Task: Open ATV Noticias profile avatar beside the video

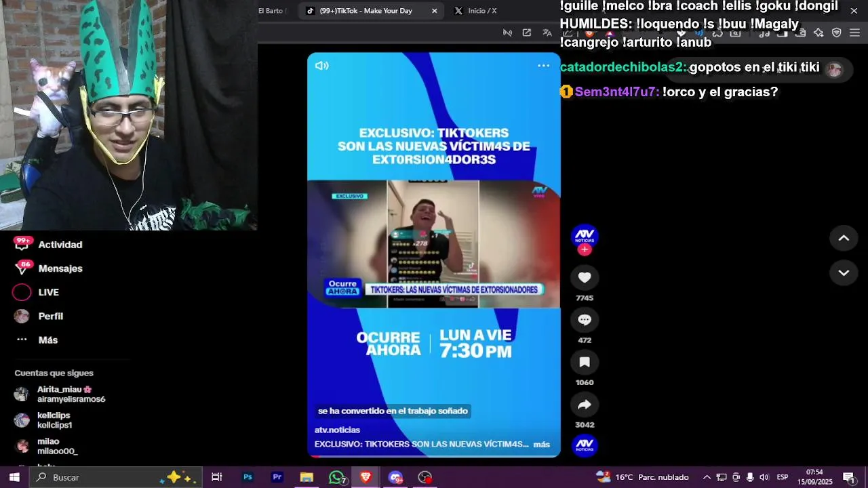Action: click(x=585, y=237)
